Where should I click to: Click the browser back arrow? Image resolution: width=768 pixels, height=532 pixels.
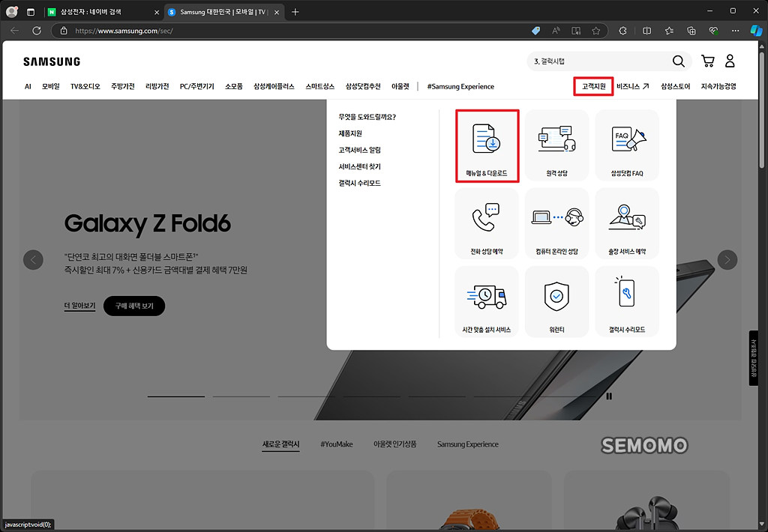point(15,30)
